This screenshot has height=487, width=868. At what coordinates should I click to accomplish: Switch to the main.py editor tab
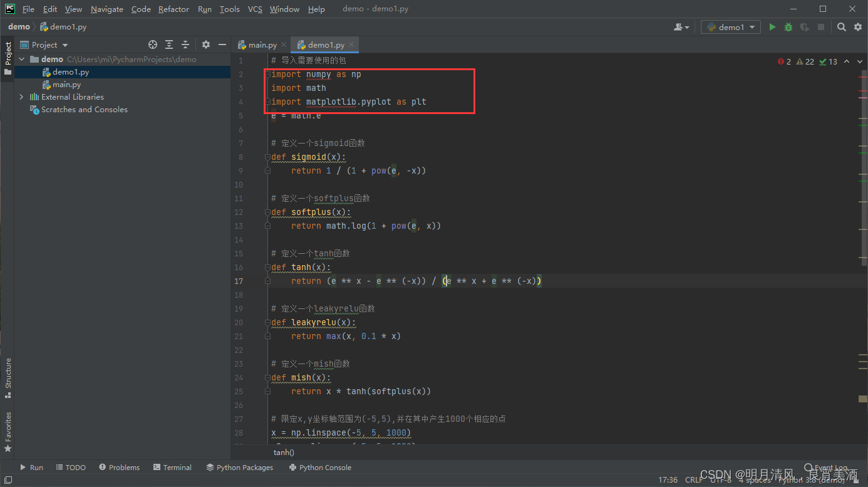pos(257,45)
